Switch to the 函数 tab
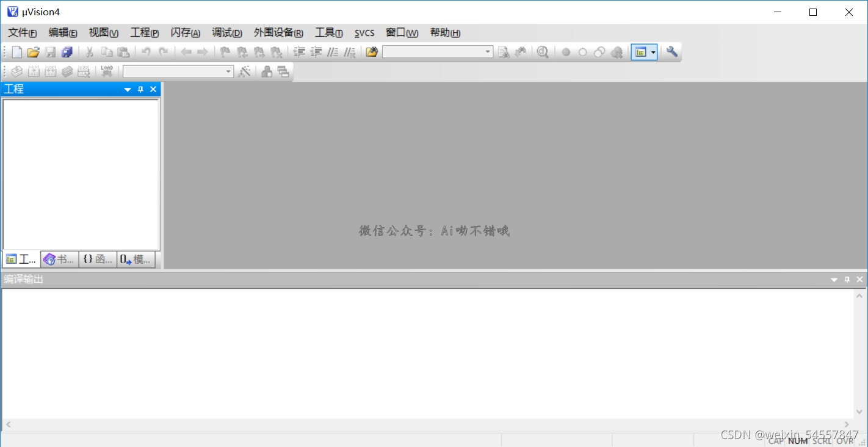 click(97, 259)
